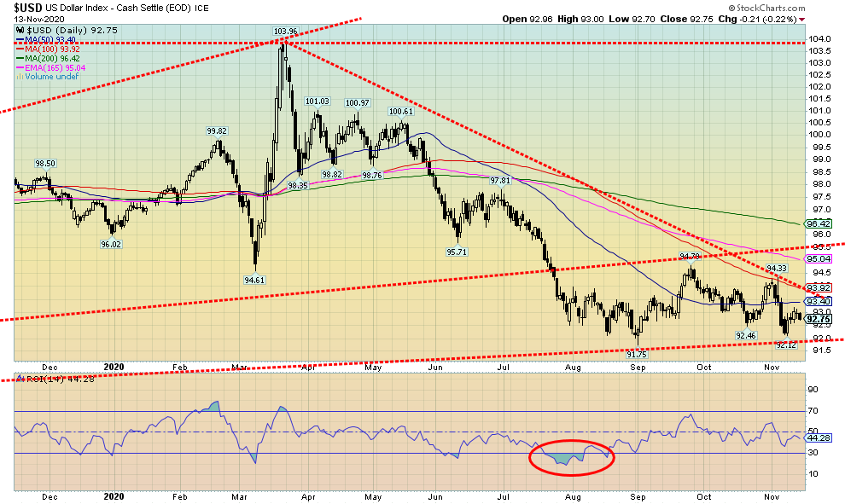Click the EMA(165) 95.04 legend entry
The image size is (845, 504).
click(55, 68)
